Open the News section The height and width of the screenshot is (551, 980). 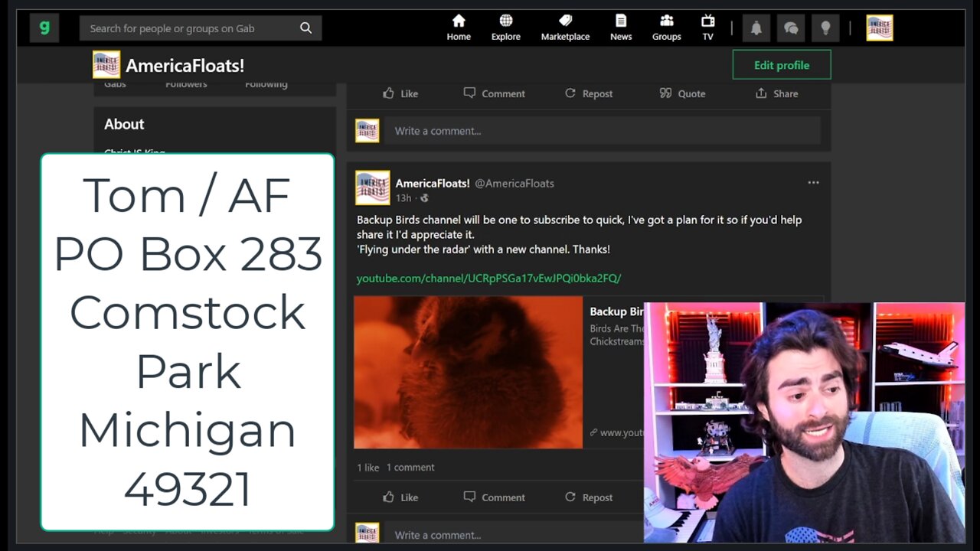pyautogui.click(x=621, y=28)
